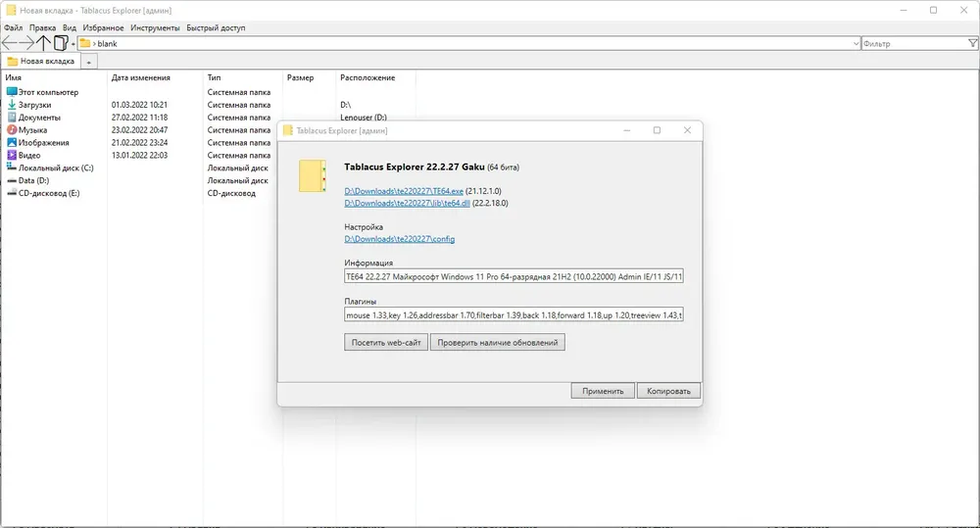Go up one folder level

click(x=43, y=43)
